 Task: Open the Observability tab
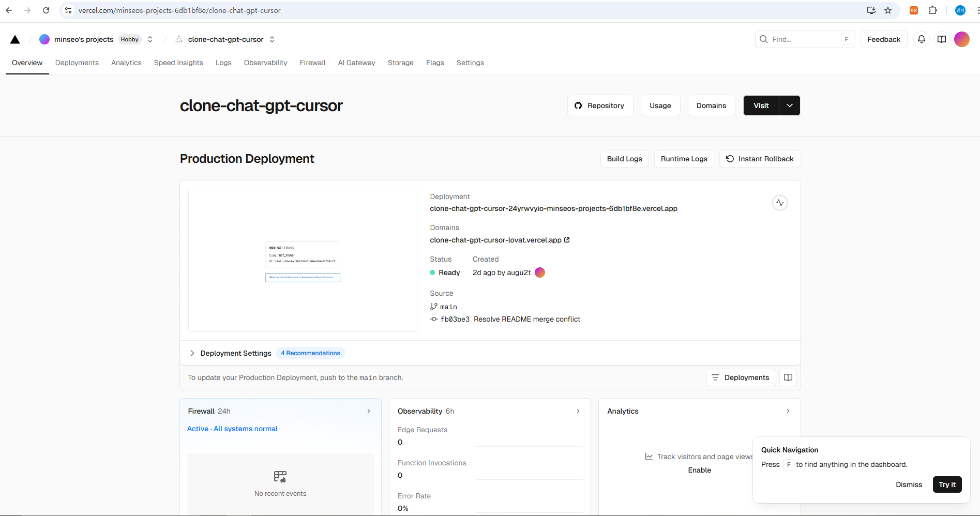pos(266,63)
